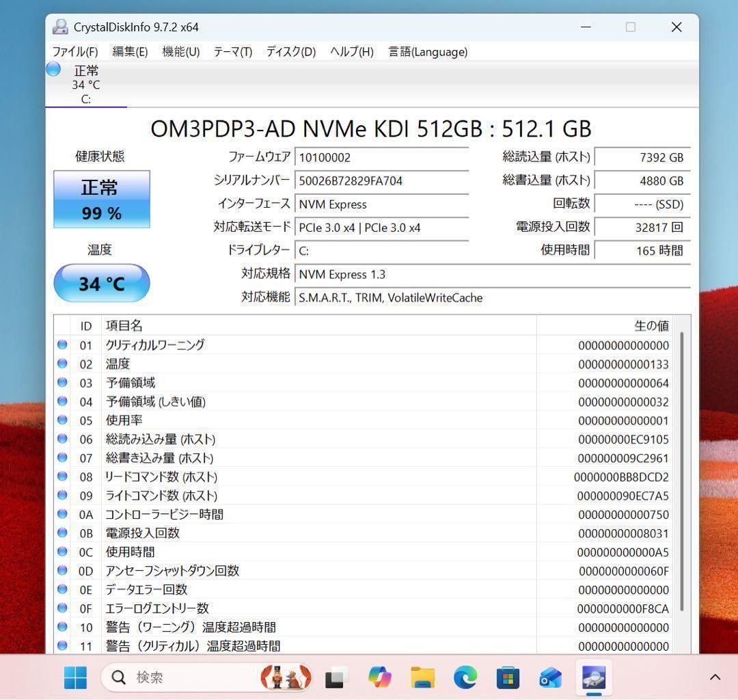The height and width of the screenshot is (700, 738).
Task: Click the 正常 99% health status button
Action: click(101, 199)
